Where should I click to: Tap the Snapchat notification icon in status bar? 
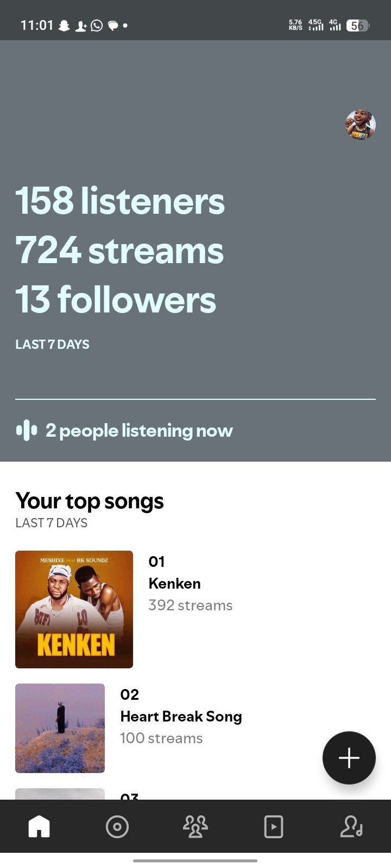click(64, 25)
